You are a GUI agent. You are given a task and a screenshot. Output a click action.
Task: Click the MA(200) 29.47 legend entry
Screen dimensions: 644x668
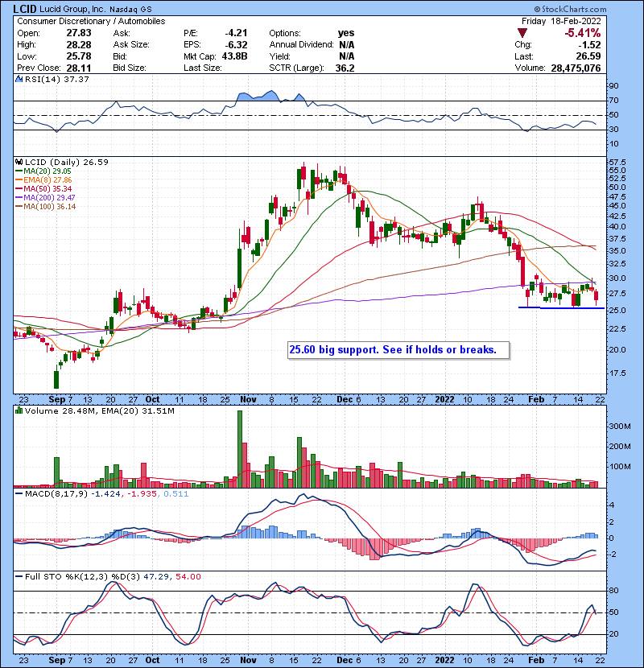click(x=45, y=197)
